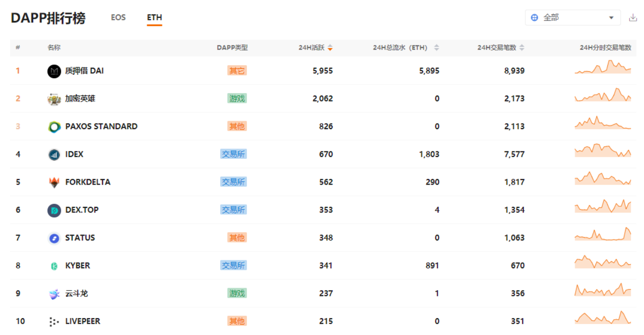Click the DEX.TOP sparkline chart
This screenshot has height=335, width=644.
[x=603, y=206]
